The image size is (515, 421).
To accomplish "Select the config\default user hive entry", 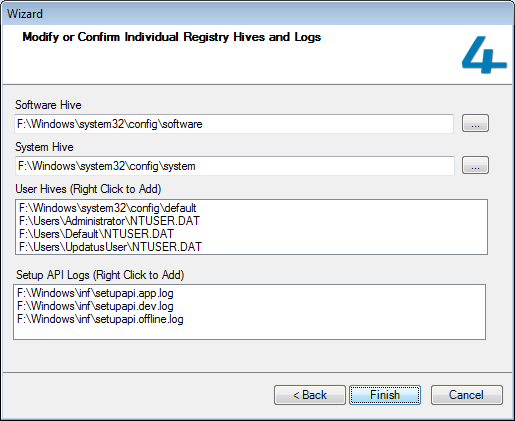I will 108,208.
